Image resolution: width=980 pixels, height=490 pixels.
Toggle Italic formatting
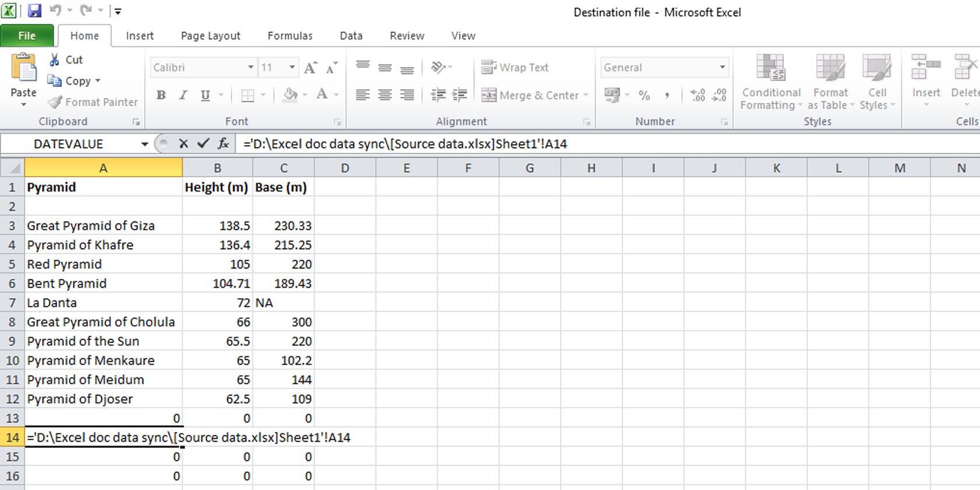coord(183,95)
